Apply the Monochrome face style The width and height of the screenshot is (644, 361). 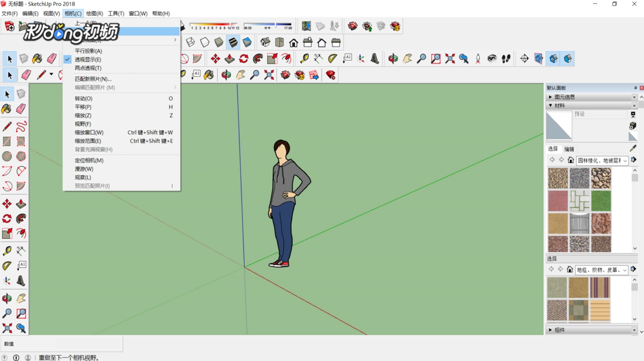click(247, 42)
